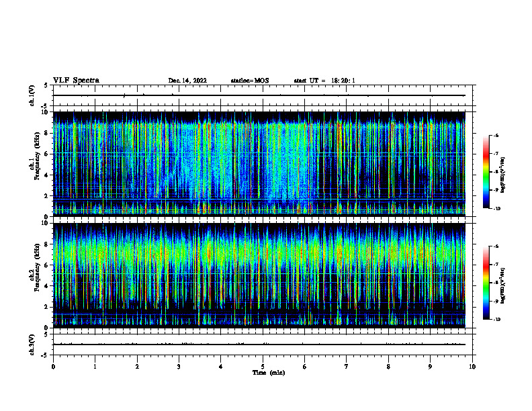Viewport: 532px width, 411px height.
Task: Click the ch.2 color bar log(PSD) unit label
Action: [x=503, y=285]
